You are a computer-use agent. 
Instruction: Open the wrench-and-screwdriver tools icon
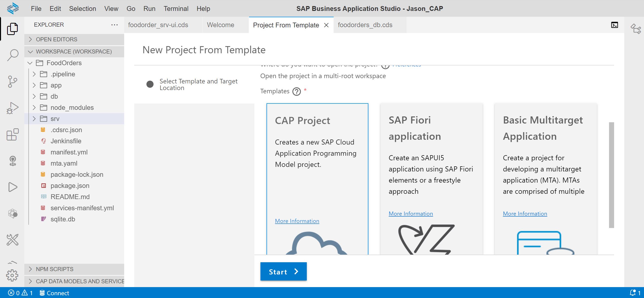pos(12,240)
